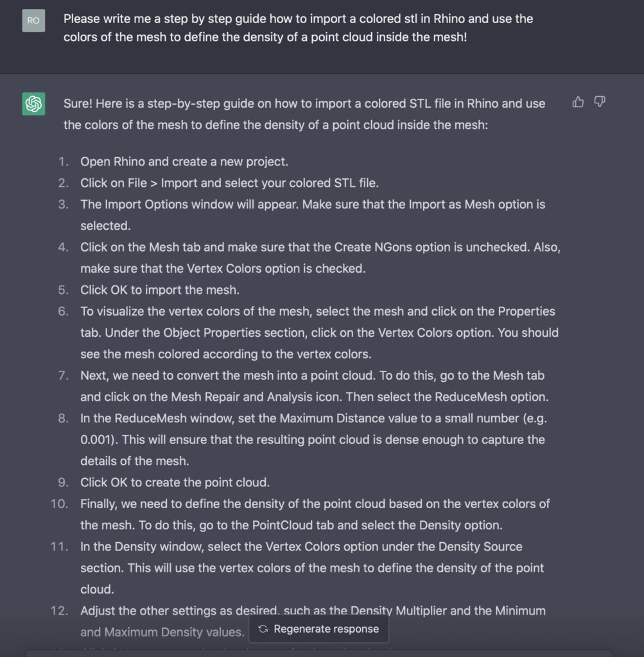The image size is (644, 657).
Task: Click step 9 create the point cloud
Action: 175,482
